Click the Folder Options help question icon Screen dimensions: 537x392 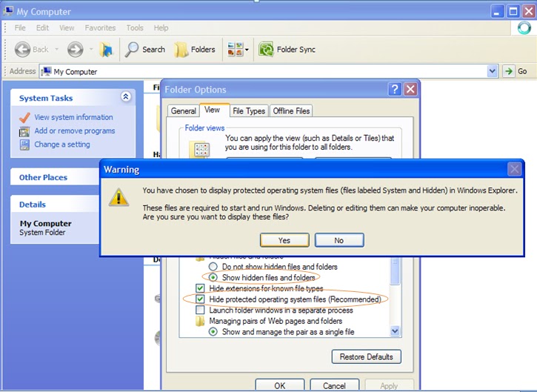pos(395,90)
